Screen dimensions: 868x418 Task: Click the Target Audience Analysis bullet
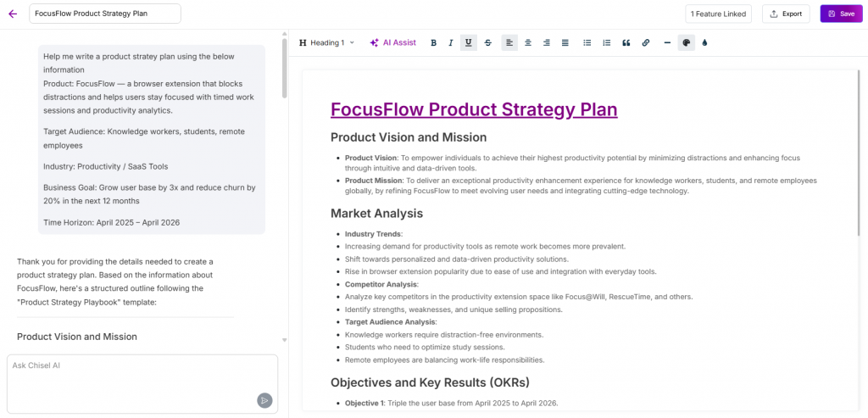(391, 321)
